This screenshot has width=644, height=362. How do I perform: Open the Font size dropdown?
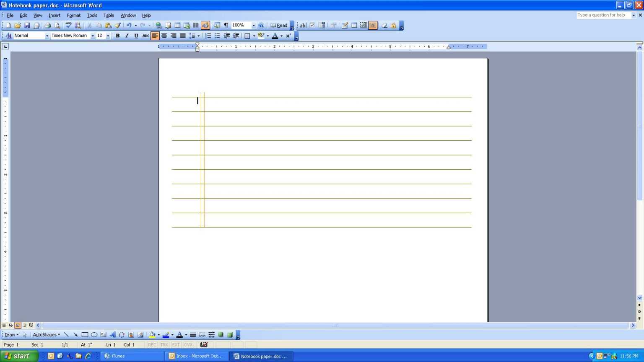coord(108,35)
